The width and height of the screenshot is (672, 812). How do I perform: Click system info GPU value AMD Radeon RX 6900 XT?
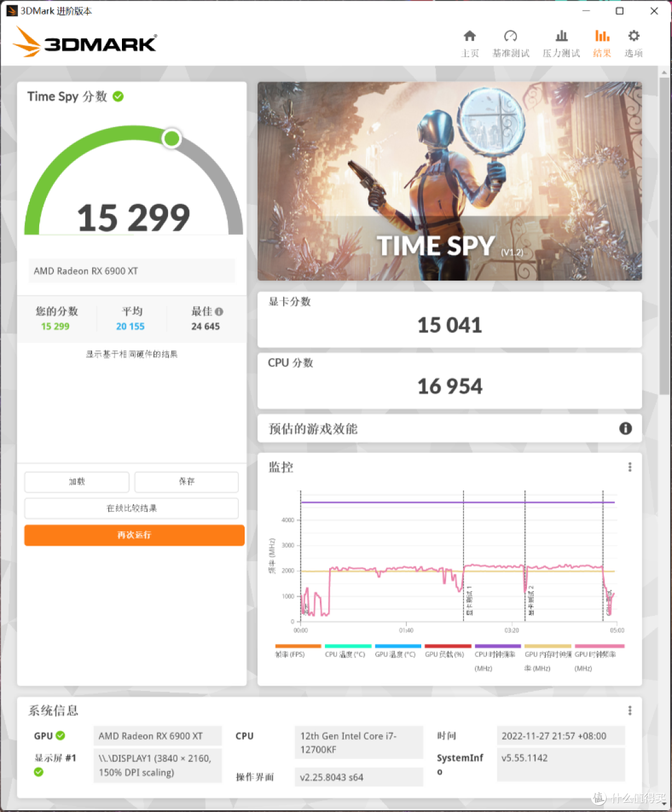pyautogui.click(x=157, y=736)
